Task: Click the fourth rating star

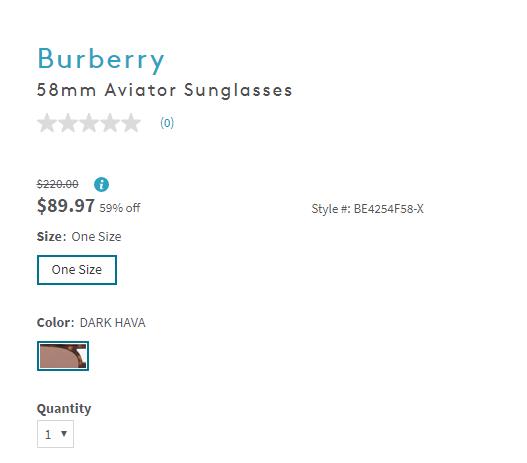Action: (110, 123)
